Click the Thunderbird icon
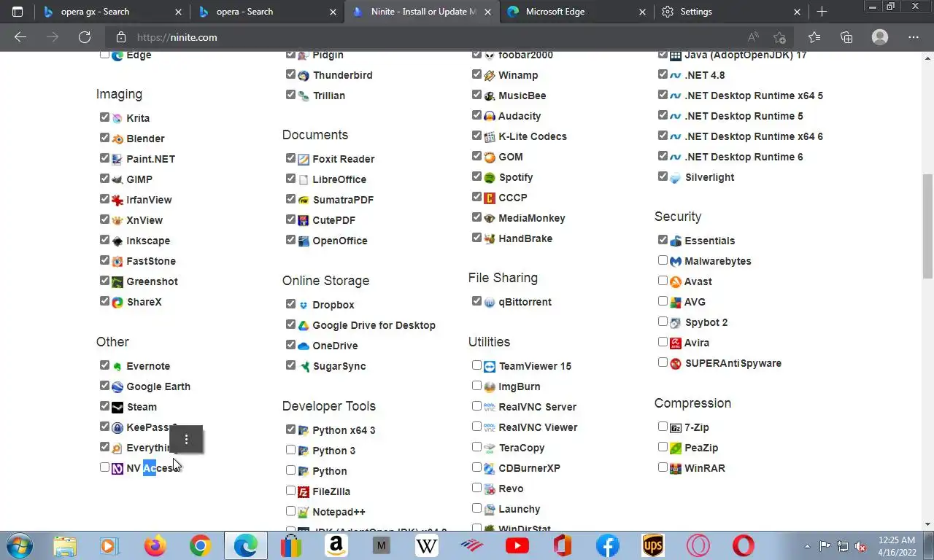The width and height of the screenshot is (934, 560). 304,75
